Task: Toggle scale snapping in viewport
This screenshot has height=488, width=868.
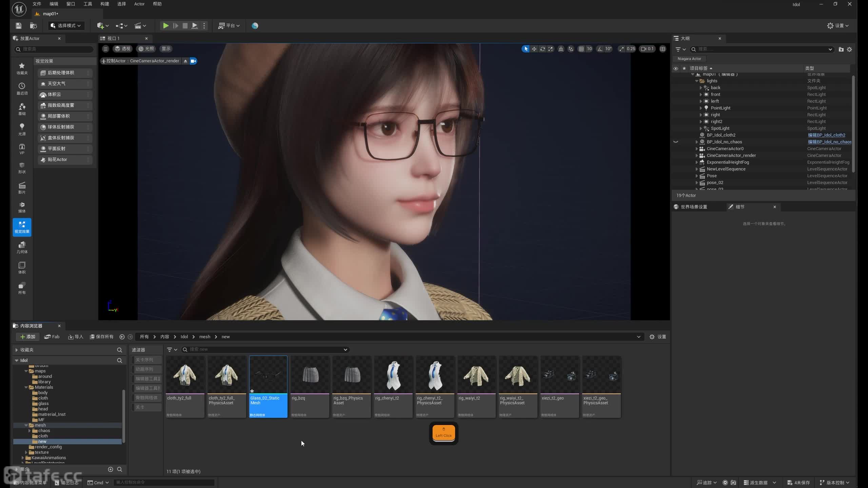Action: coord(621,49)
